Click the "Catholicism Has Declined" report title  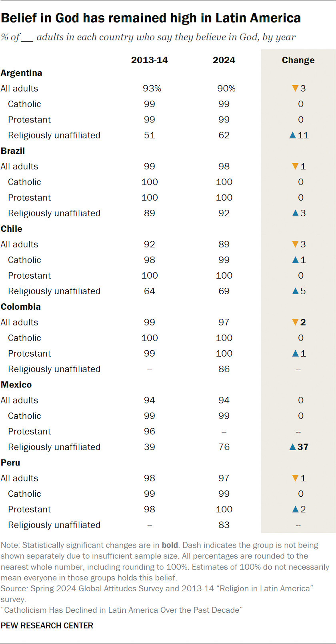click(x=122, y=610)
